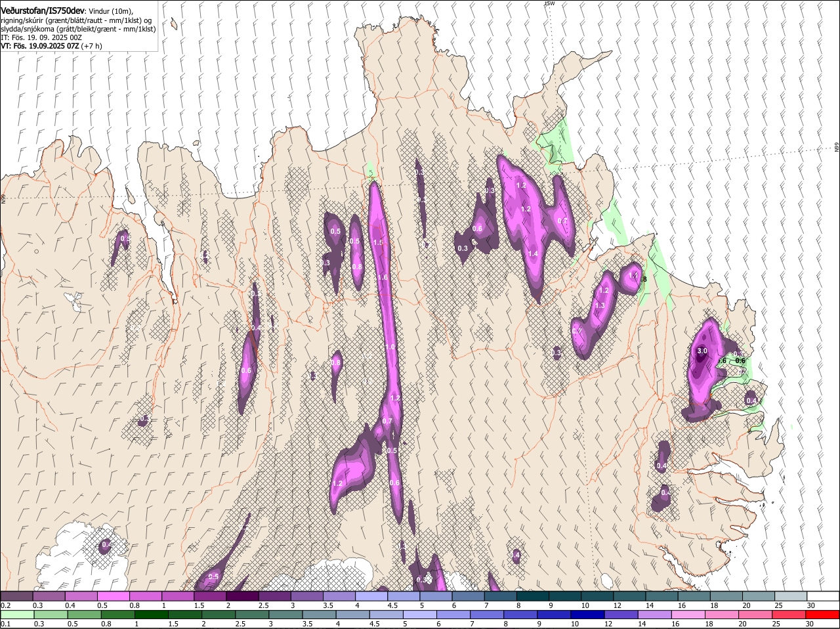Click the upper legend swatch labeled 3
This screenshot has height=629, width=840.
[x=307, y=596]
